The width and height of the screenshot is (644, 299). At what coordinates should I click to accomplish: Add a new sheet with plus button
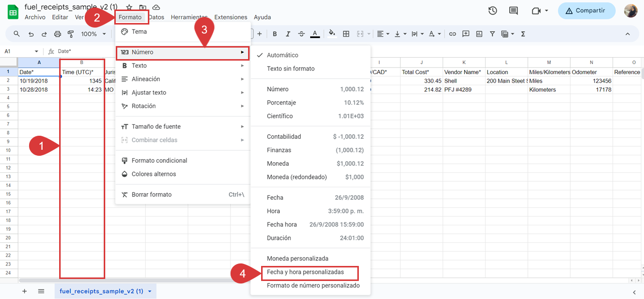pos(25,291)
